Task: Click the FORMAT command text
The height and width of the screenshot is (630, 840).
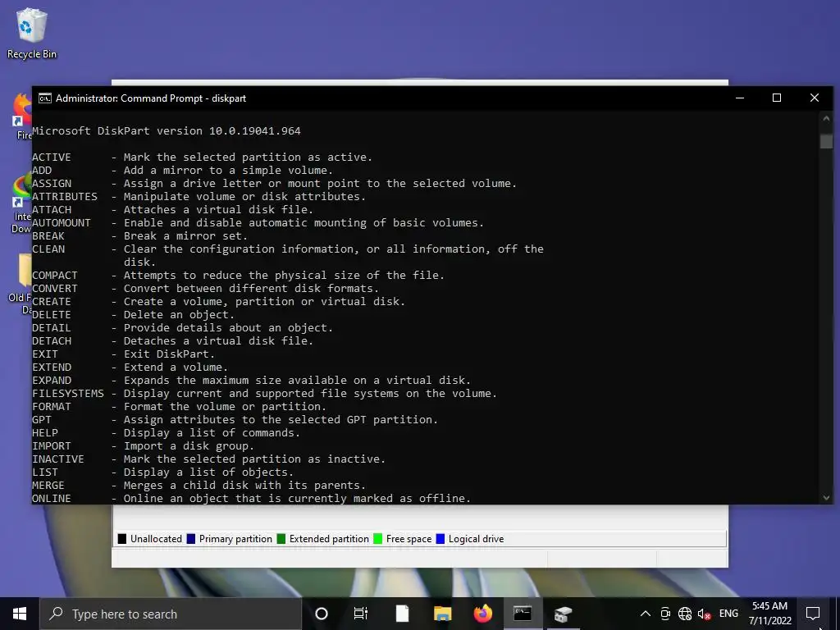Action: [52, 407]
